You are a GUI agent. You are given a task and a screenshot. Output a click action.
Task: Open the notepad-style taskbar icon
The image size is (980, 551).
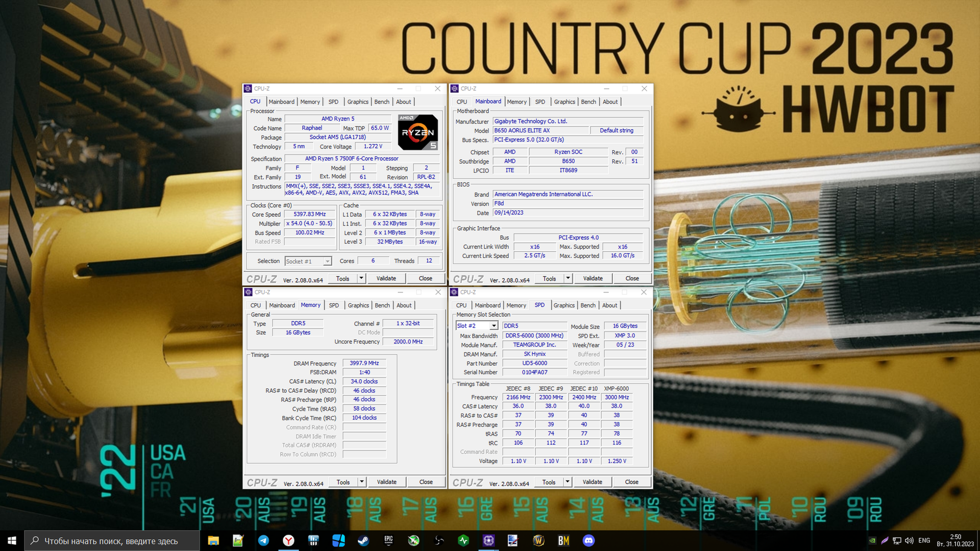point(238,541)
